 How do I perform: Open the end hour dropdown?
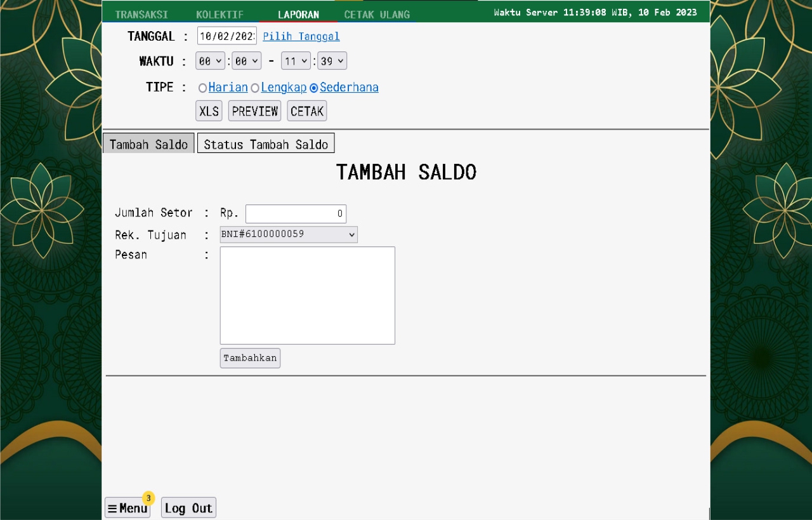(x=296, y=61)
